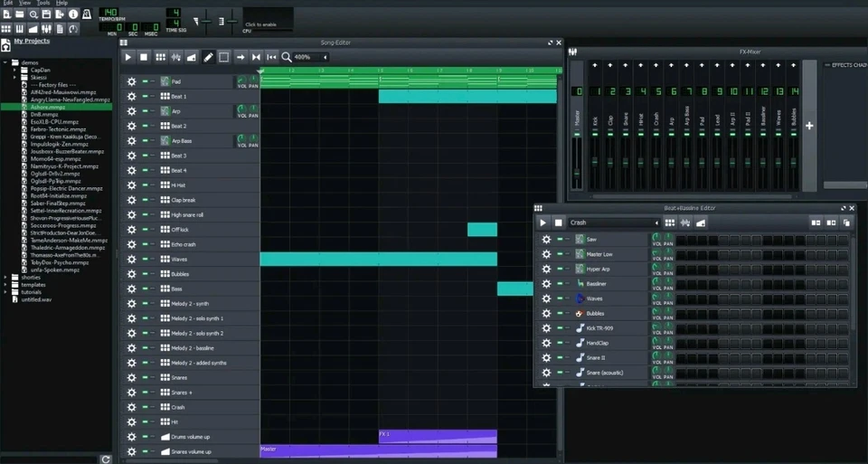868x464 pixels.
Task: Show project notes icon
Action: click(60, 29)
